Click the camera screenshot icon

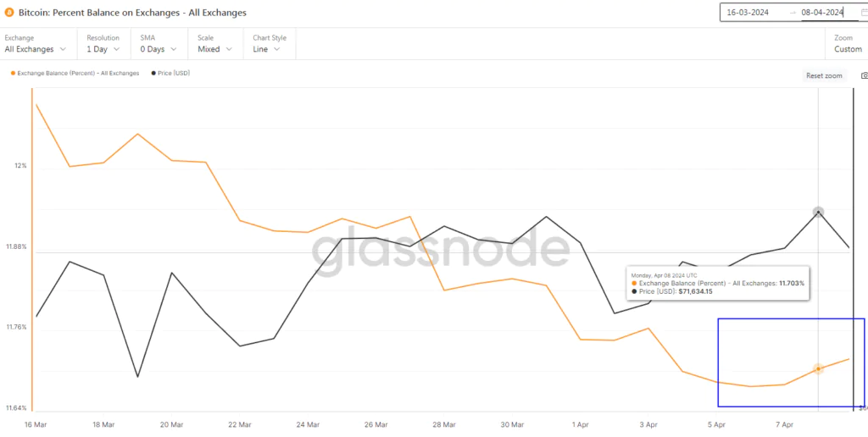pos(864,75)
